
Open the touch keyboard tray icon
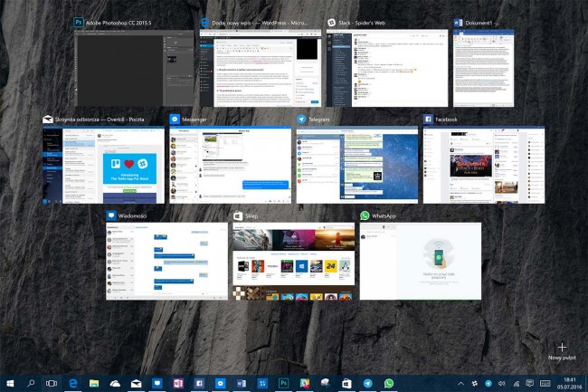point(545,383)
